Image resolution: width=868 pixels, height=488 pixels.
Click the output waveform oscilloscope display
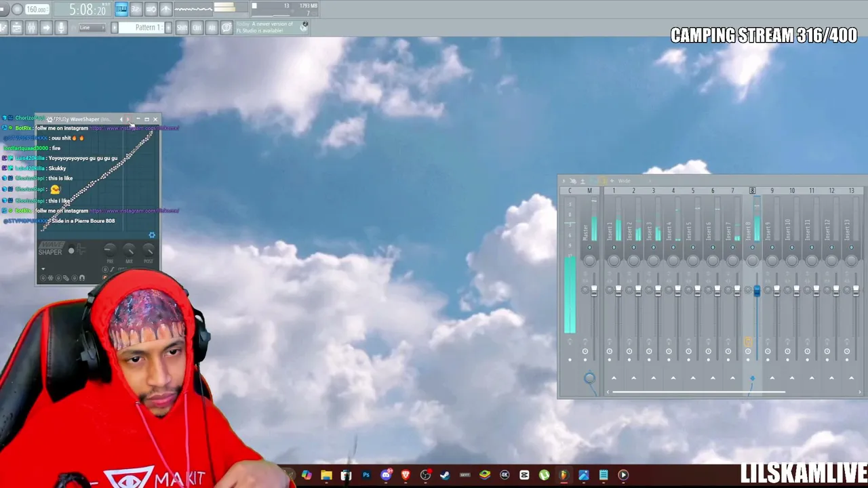tap(193, 9)
